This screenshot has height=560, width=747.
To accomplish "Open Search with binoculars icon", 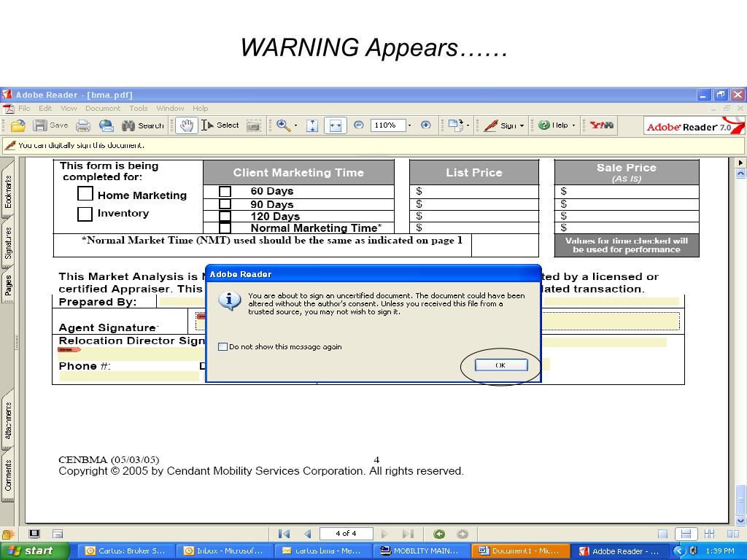I will pyautogui.click(x=128, y=125).
